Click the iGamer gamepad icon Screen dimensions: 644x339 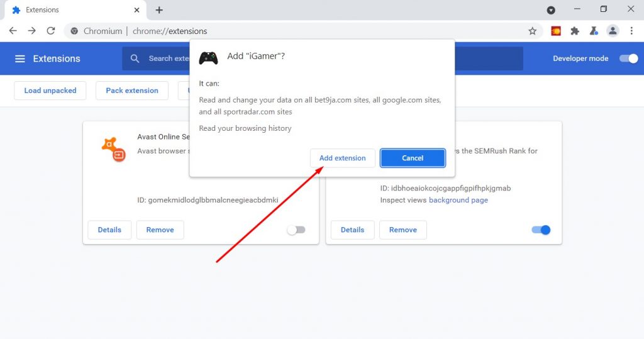(x=208, y=58)
